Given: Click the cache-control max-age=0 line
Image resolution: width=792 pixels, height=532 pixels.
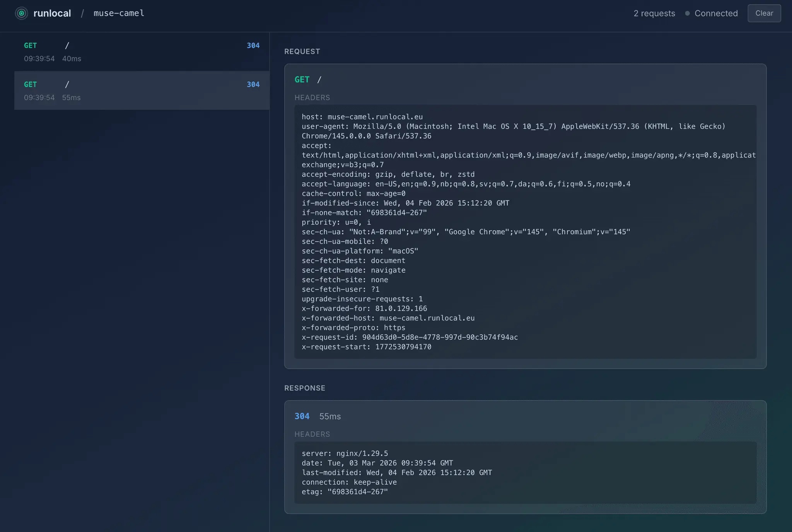Looking at the screenshot, I should pyautogui.click(x=353, y=193).
